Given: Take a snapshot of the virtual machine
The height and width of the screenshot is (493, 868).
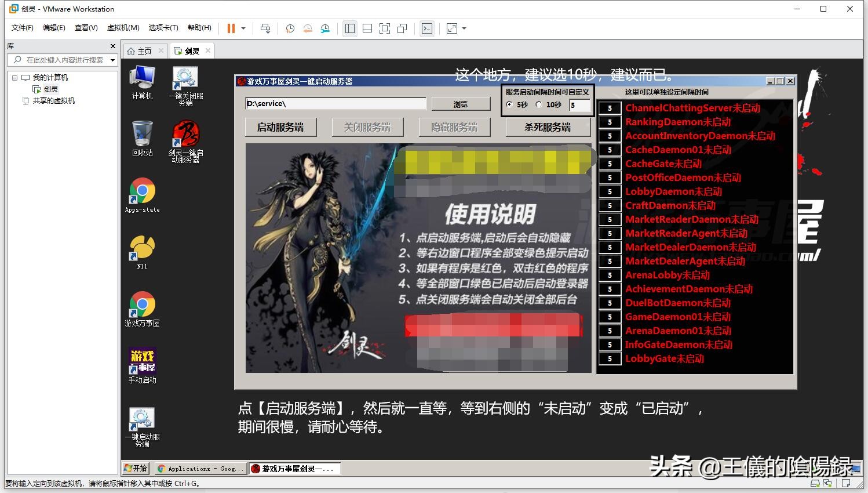Looking at the screenshot, I should tap(290, 28).
